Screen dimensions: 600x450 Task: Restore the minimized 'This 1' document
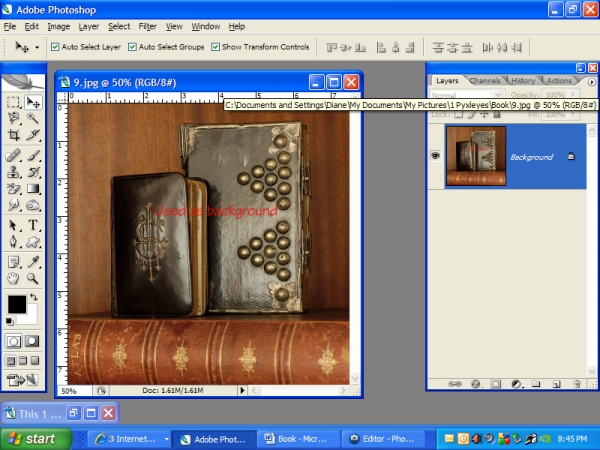[73, 413]
